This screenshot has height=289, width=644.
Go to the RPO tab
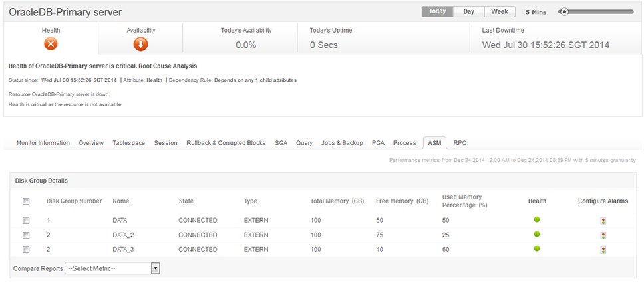pyautogui.click(x=460, y=143)
